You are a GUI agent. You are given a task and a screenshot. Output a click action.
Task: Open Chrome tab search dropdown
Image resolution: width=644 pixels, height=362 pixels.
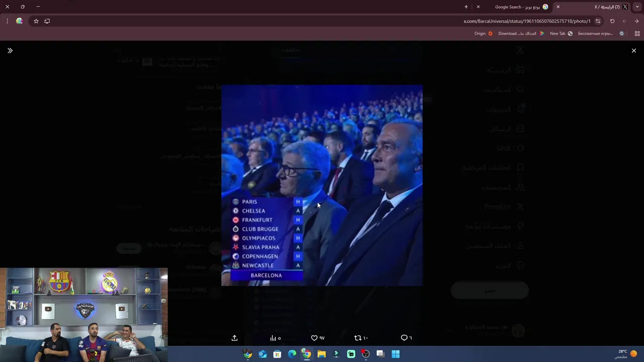click(x=637, y=7)
